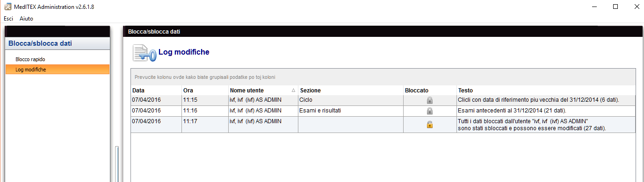Sort by the Sezione column header

tap(351, 90)
